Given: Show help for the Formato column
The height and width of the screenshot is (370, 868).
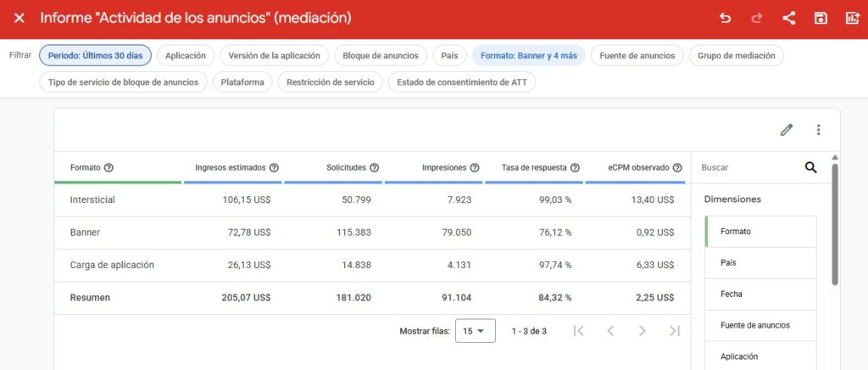Looking at the screenshot, I should [x=109, y=168].
